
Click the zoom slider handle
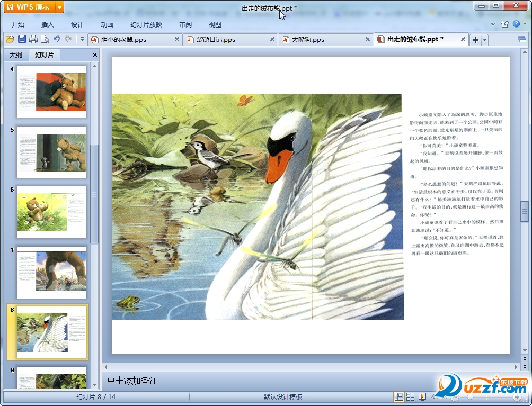click(470, 397)
